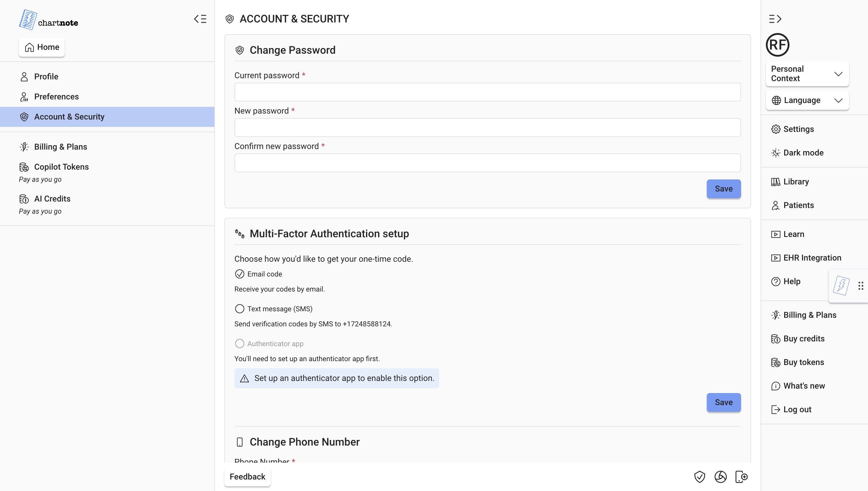Collapse the right sidebar panel
The image size is (868, 491).
click(775, 19)
